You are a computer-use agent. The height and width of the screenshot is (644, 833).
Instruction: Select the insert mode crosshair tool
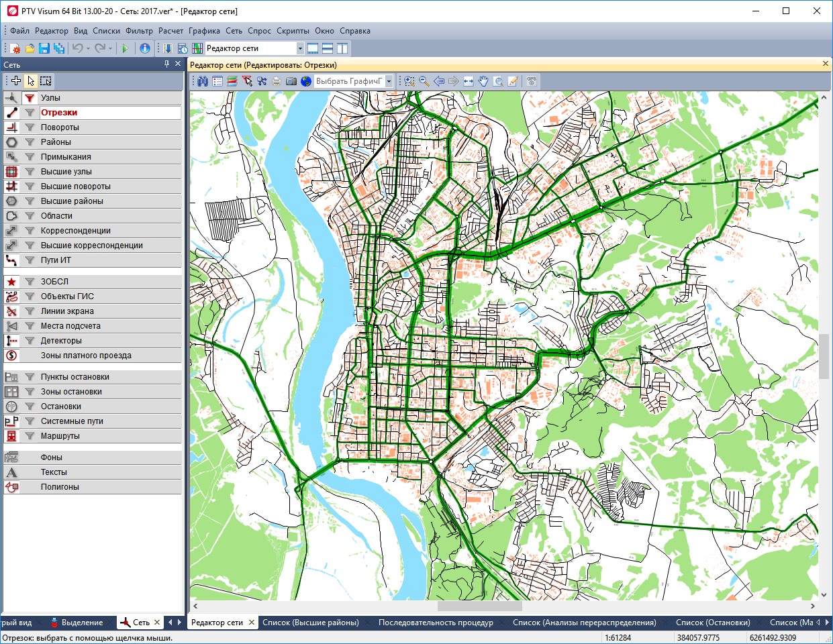(x=16, y=81)
